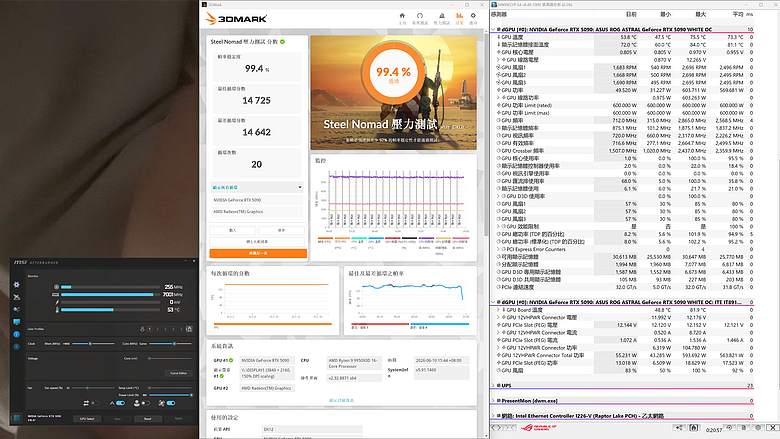Open Afterburner Curve Editor
This screenshot has height=439, width=780.
coord(178,373)
